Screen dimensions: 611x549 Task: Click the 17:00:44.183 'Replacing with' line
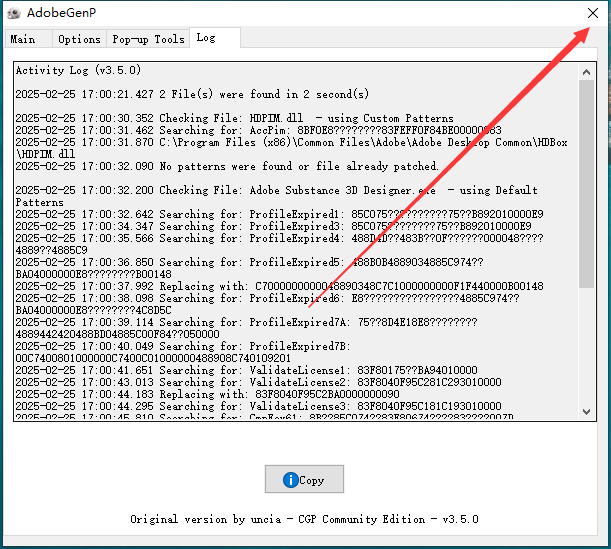(207, 394)
